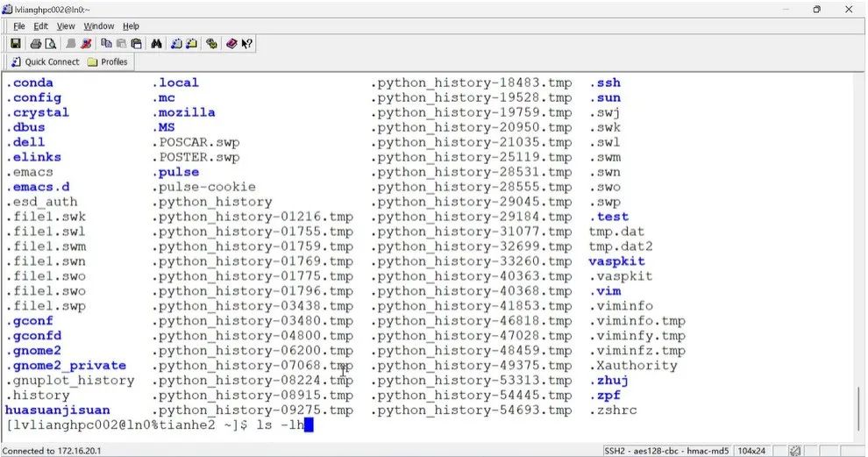Click the Save toolbar icon
This screenshot has width=868, height=457.
[16, 43]
